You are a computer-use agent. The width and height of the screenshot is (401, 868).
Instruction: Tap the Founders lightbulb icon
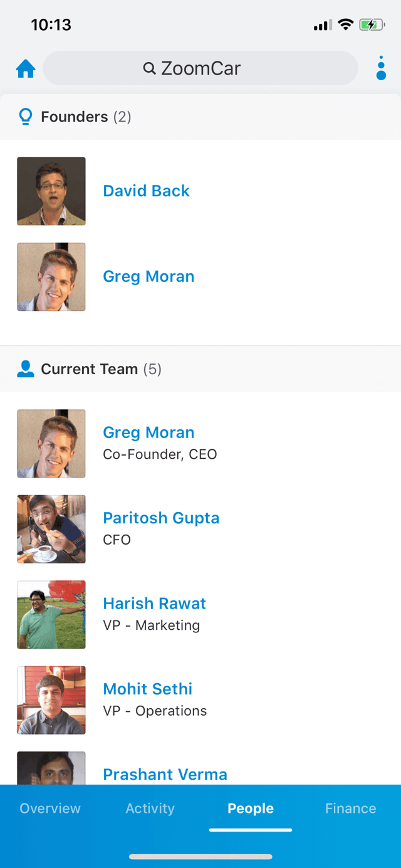(26, 117)
